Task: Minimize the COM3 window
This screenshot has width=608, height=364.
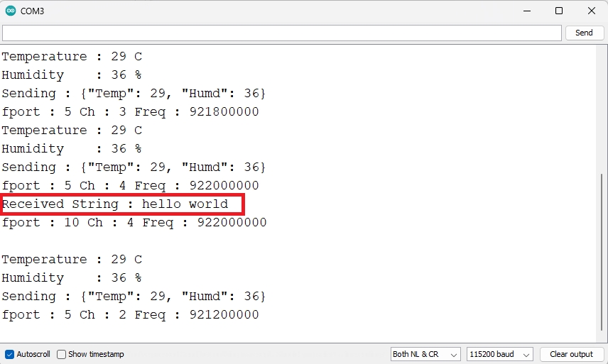Action: click(527, 11)
